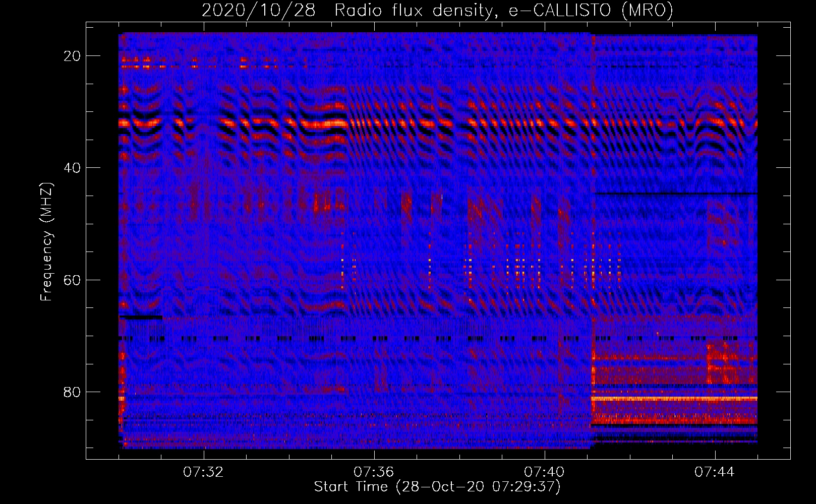Click the '40' frequency tick label
This screenshot has width=816, height=504.
click(x=73, y=168)
